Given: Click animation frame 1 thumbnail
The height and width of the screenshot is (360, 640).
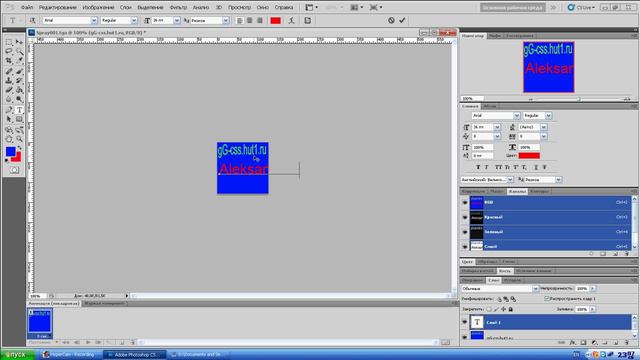Looking at the screenshot, I should 40,321.
